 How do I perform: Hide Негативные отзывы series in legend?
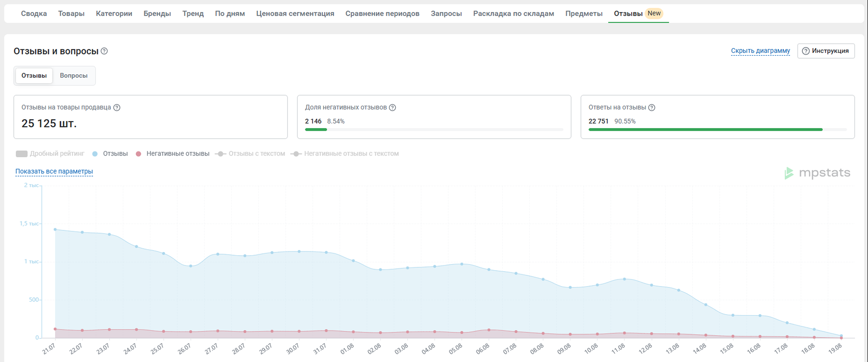(x=173, y=154)
